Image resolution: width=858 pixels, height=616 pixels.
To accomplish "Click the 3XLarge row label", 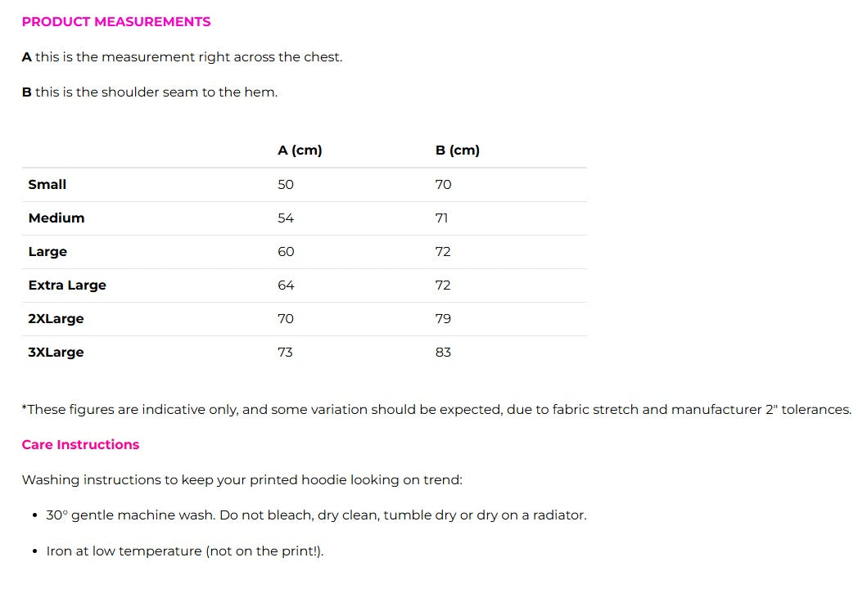I will pyautogui.click(x=56, y=353).
